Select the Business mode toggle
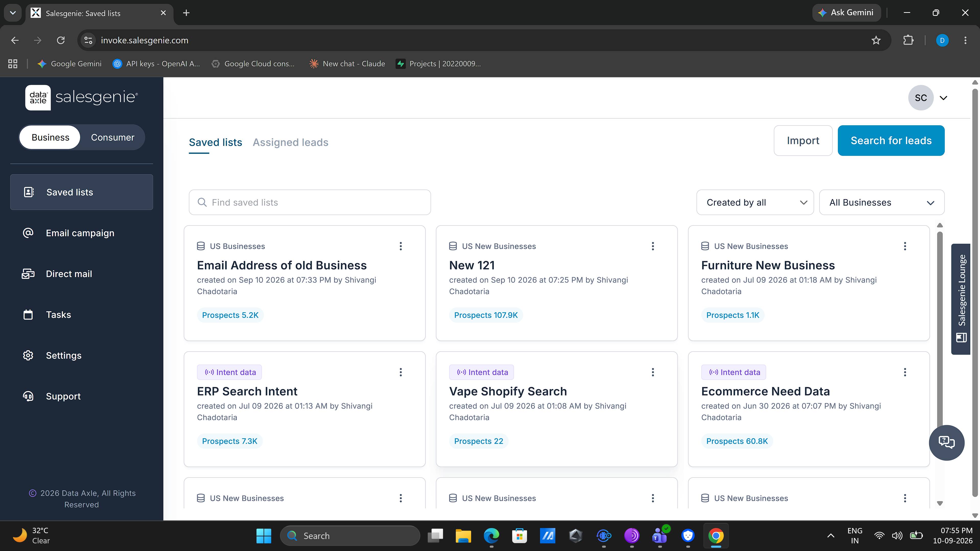This screenshot has width=980, height=551. point(50,137)
